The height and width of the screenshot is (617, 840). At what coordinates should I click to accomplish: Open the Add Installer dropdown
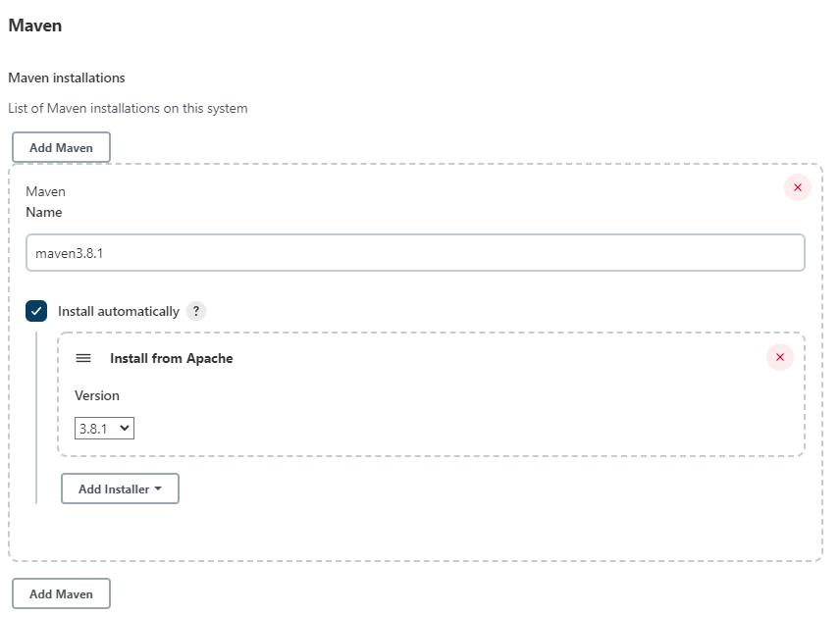click(x=120, y=488)
